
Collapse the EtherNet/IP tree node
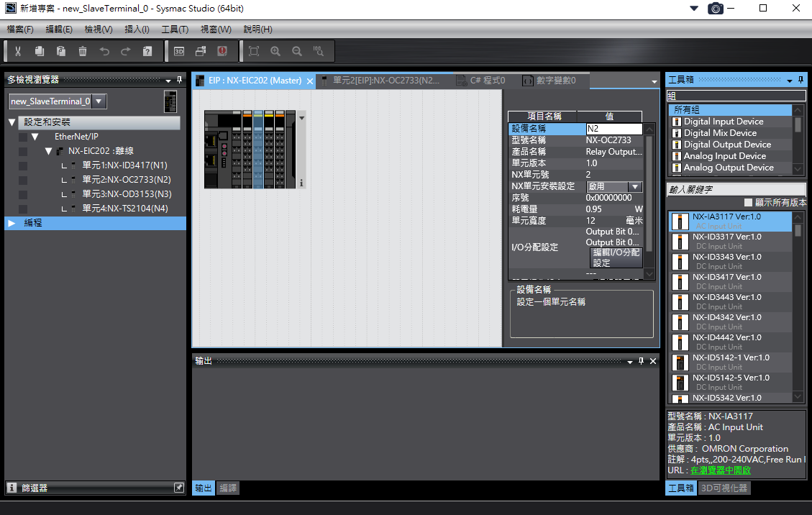pos(35,137)
